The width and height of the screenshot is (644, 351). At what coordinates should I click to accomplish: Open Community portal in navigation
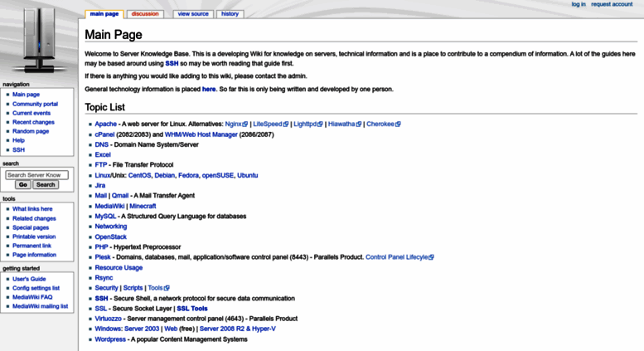35,104
